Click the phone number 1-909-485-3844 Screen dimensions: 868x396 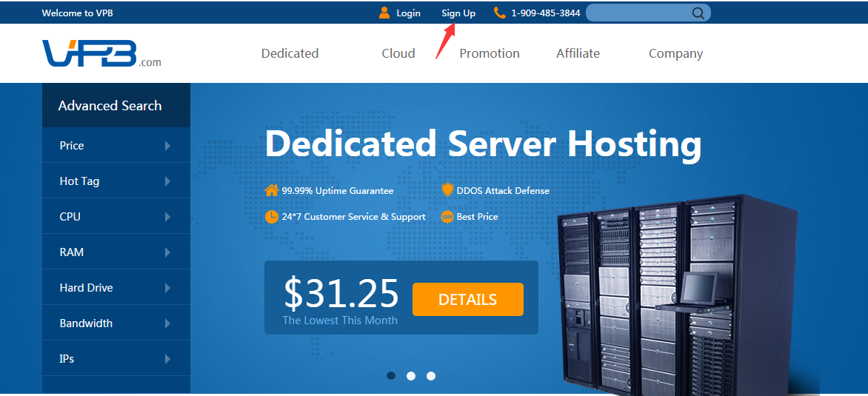546,13
